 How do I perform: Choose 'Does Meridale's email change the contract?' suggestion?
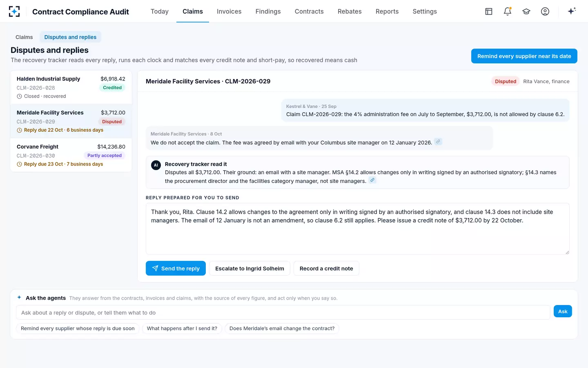(x=282, y=328)
